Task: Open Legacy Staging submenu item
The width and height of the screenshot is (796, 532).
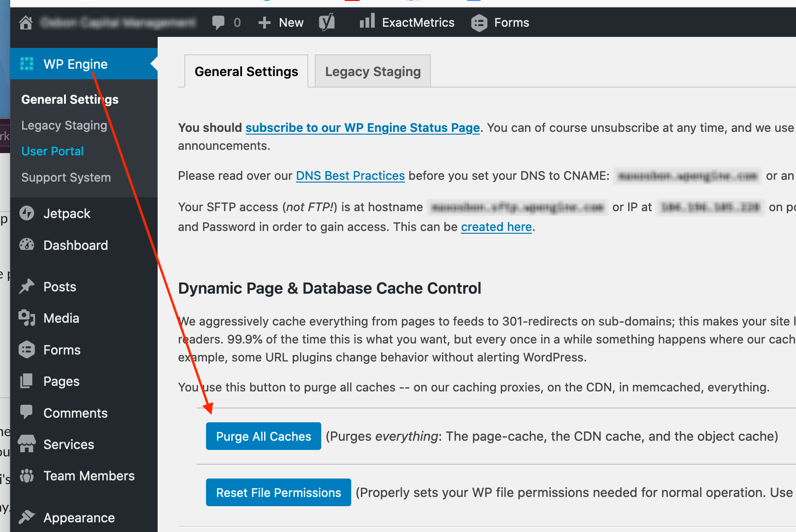Action: coord(64,125)
